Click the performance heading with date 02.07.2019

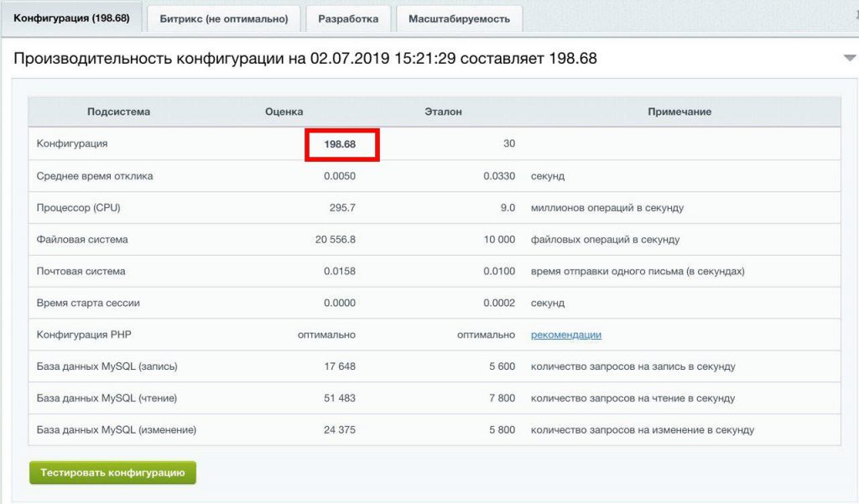coord(305,59)
